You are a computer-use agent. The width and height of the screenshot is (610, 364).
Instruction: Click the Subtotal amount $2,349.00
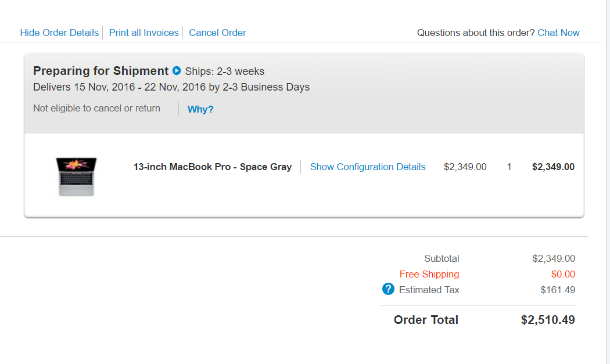tap(554, 258)
